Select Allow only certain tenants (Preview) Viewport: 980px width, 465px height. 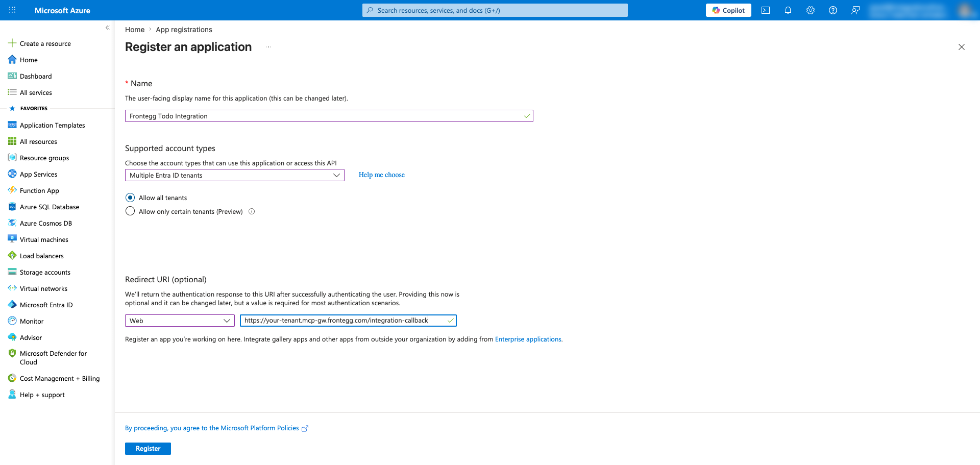click(x=130, y=211)
